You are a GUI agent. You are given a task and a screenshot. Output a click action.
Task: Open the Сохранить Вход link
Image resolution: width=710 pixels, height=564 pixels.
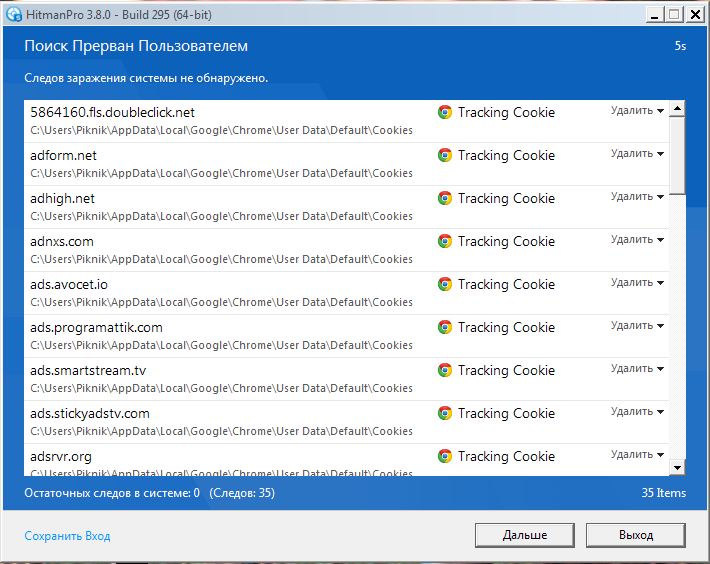coord(67,536)
